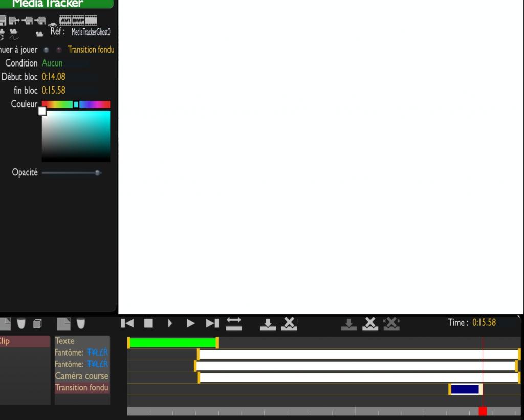Play in slow motion with small triangle
The width and height of the screenshot is (524, 420).
tap(170, 323)
